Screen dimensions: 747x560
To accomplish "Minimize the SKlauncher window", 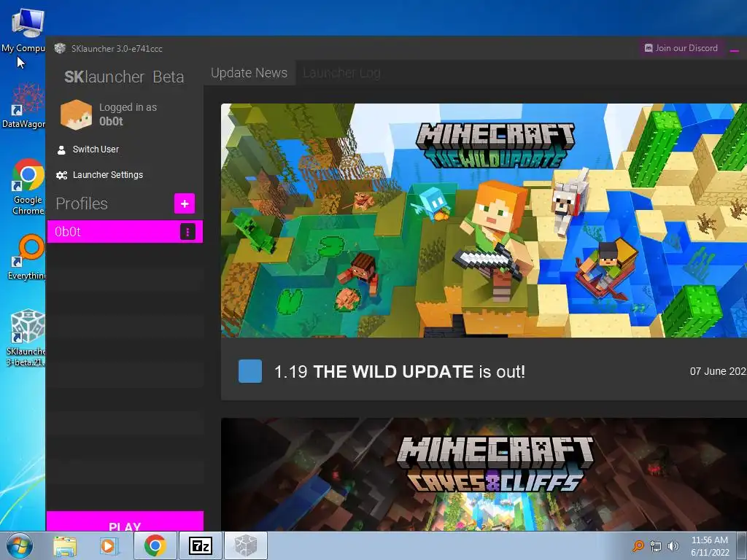I will coord(735,50).
